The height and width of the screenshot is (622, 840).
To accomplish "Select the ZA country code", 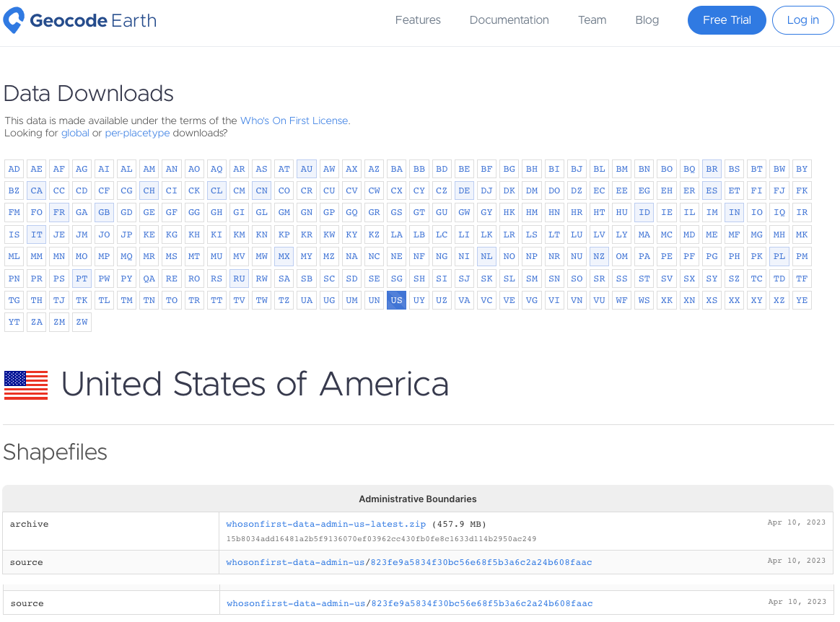I will click(36, 322).
